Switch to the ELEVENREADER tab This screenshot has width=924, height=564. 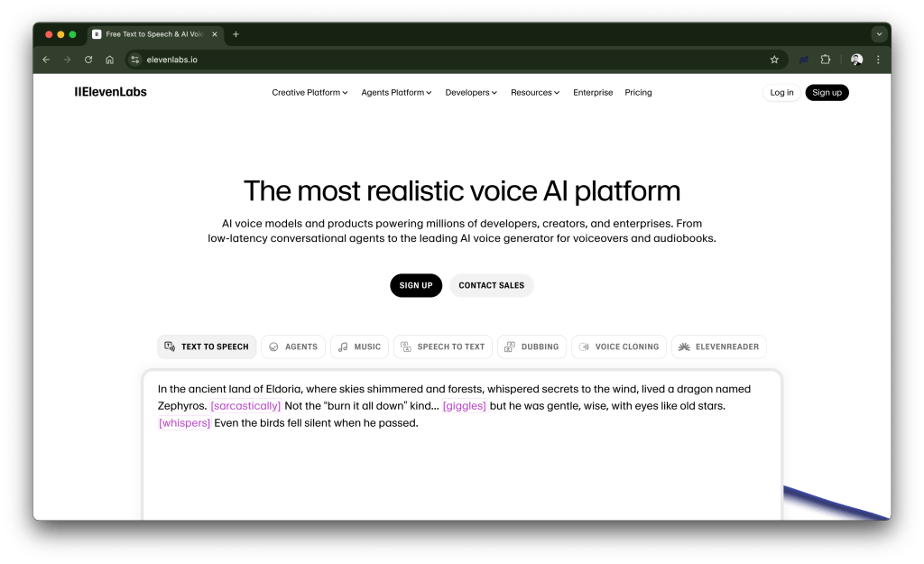pyautogui.click(x=719, y=347)
